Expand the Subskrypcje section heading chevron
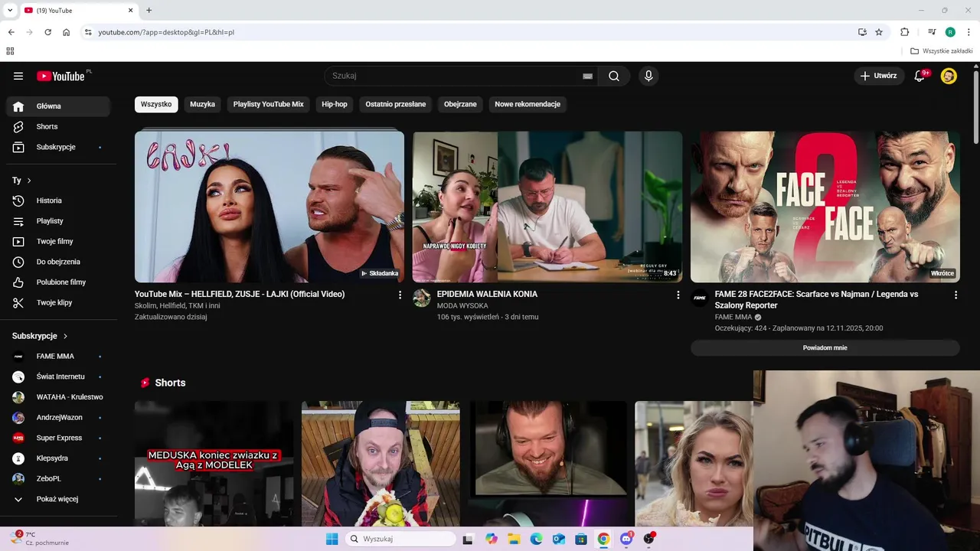 click(65, 336)
